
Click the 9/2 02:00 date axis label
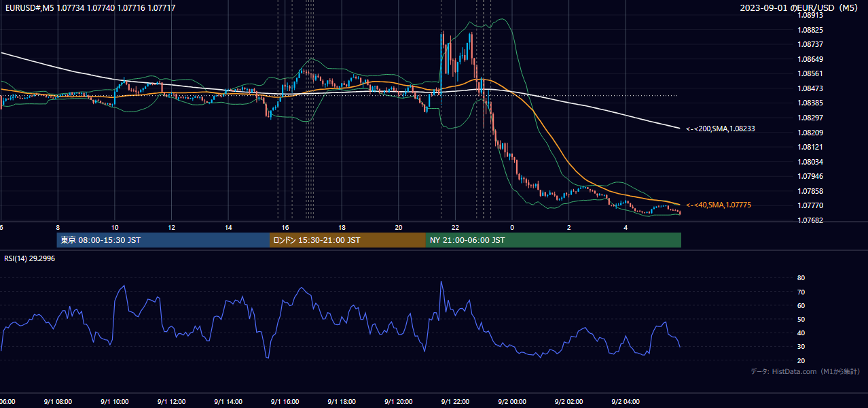pyautogui.click(x=569, y=402)
